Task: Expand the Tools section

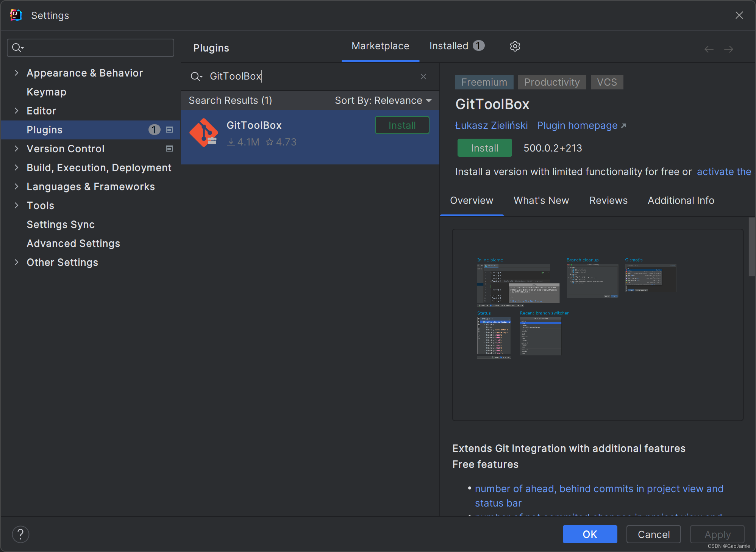Action: point(16,205)
